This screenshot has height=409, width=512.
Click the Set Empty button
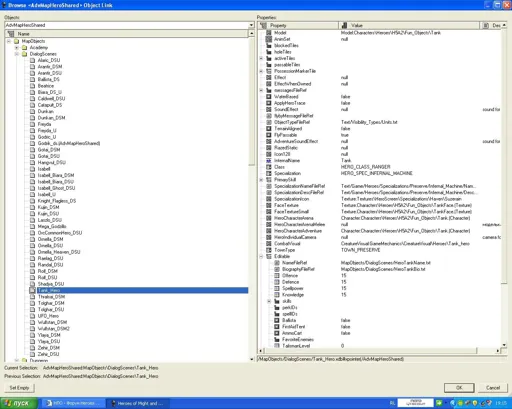(19, 388)
